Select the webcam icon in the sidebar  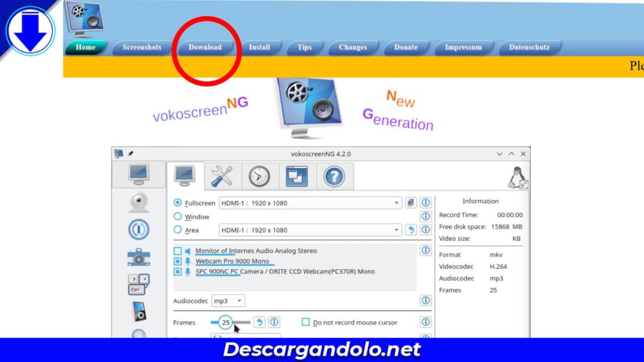pyautogui.click(x=139, y=202)
